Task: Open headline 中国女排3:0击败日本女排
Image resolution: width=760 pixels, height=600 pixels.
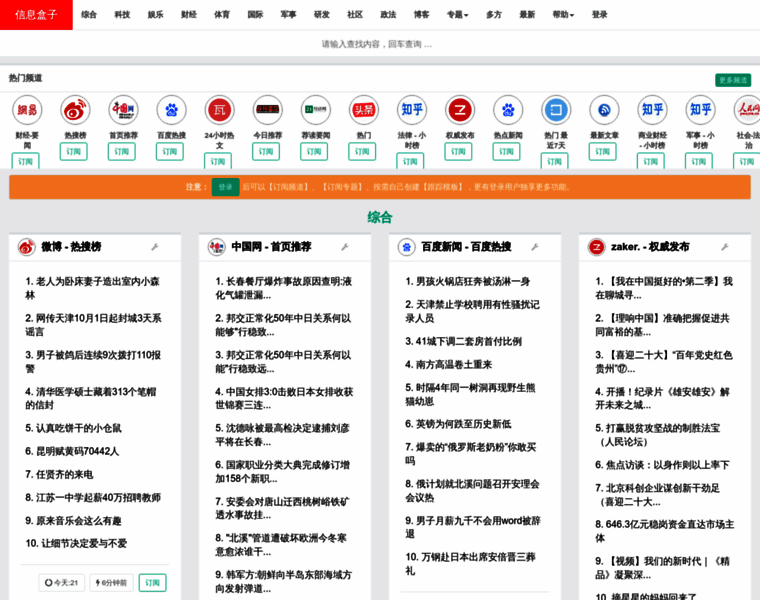Action: click(x=285, y=398)
